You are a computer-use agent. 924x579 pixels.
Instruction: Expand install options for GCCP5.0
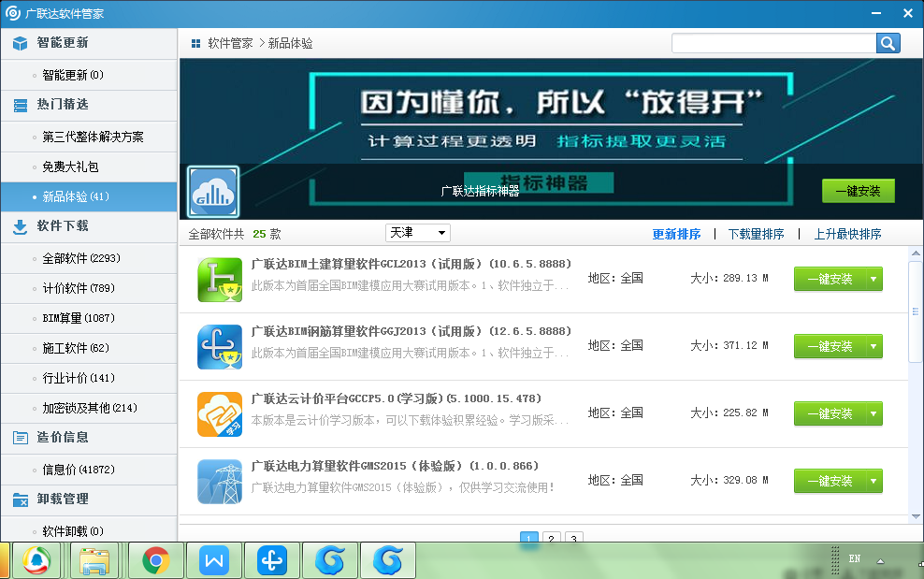[873, 413]
